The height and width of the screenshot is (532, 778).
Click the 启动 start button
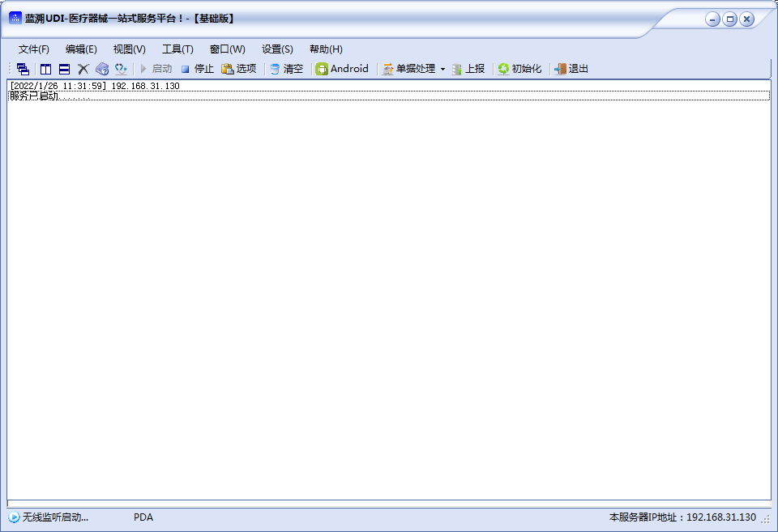156,69
